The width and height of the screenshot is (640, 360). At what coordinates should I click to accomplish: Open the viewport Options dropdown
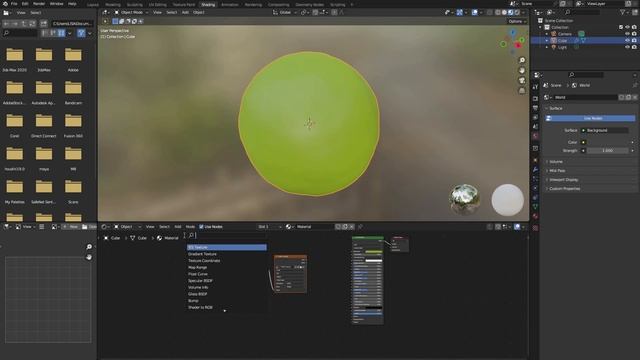coord(517,21)
